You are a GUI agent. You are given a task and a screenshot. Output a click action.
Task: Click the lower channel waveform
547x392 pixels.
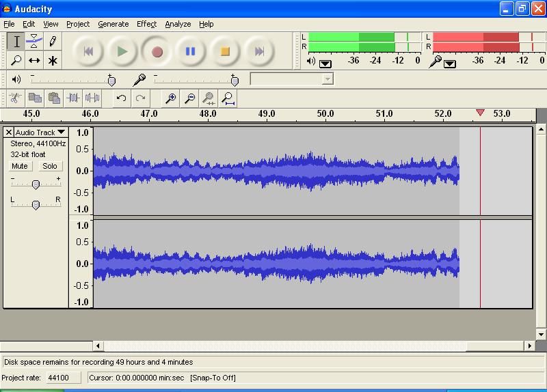pos(276,264)
